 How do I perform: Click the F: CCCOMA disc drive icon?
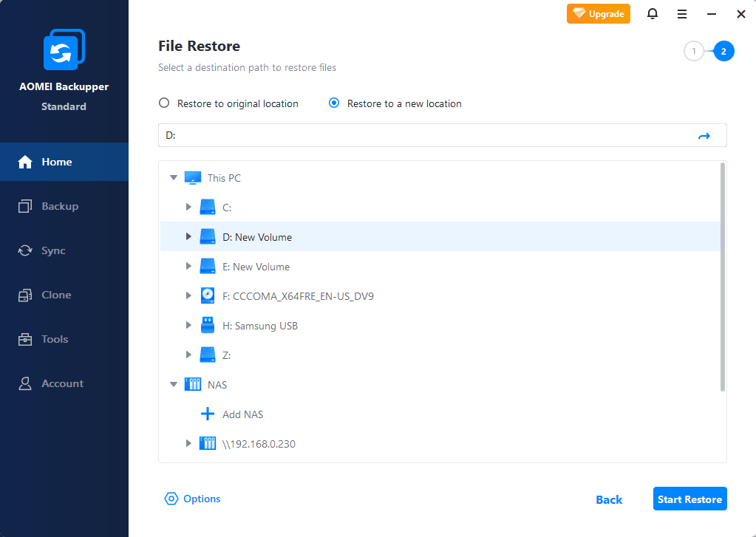coord(208,296)
